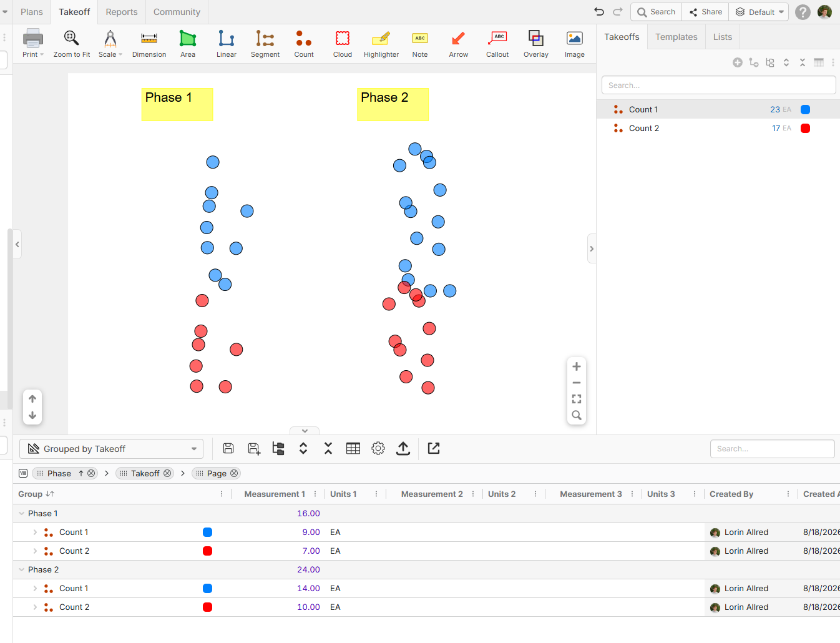This screenshot has width=840, height=643.
Task: Click the Share button
Action: click(706, 12)
